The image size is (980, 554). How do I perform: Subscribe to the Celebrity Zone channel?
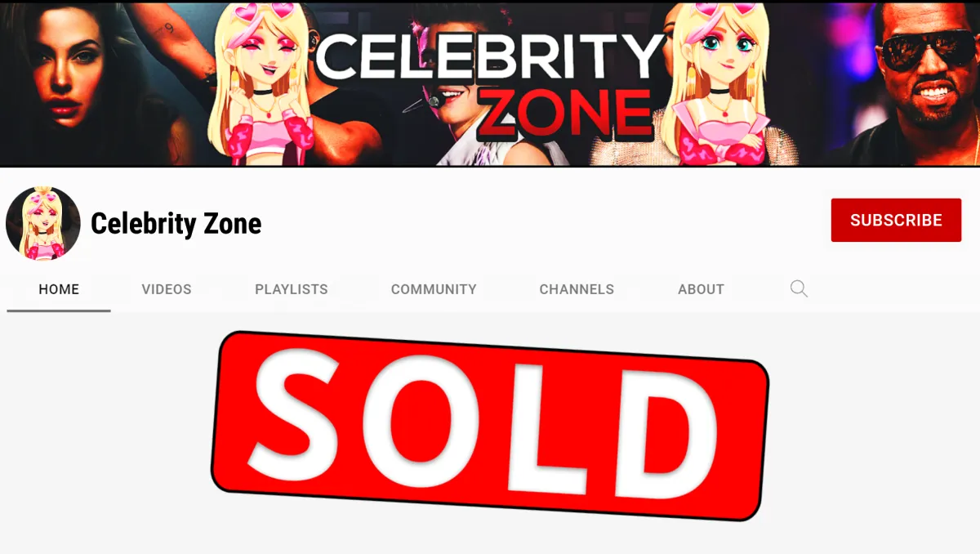896,220
